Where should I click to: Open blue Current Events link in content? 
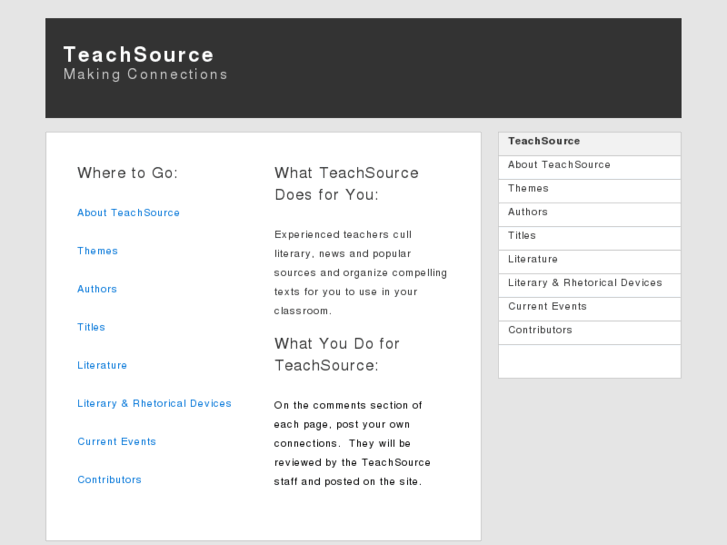point(117,442)
